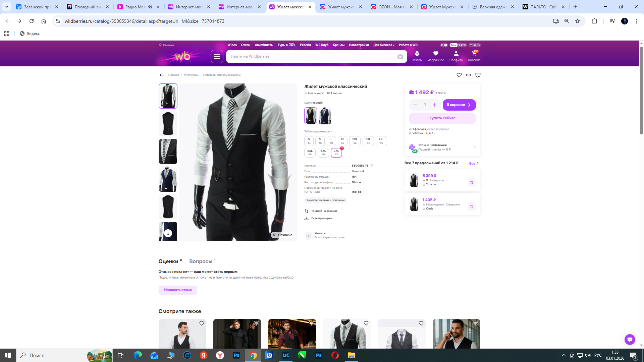
Task: Select size 6XL
Action: [323, 153]
